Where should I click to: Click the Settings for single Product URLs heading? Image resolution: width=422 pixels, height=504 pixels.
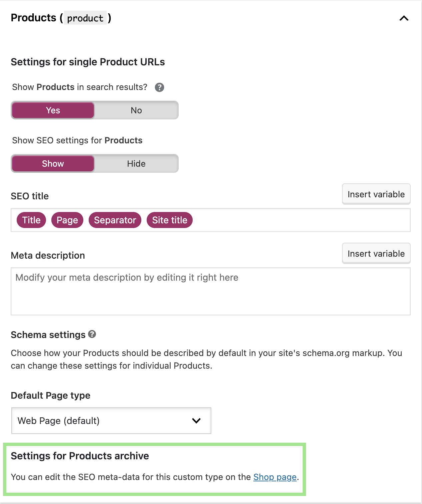point(88,62)
